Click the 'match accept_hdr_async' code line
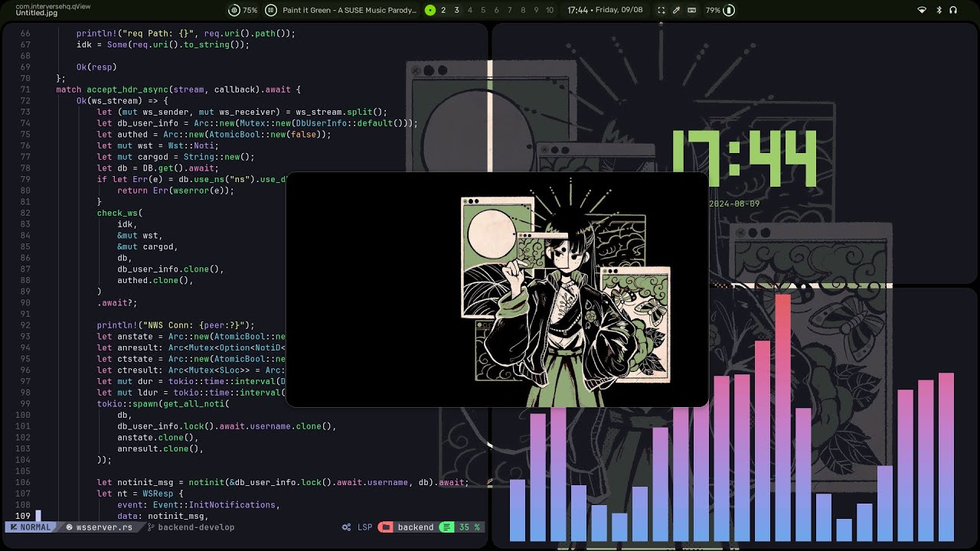 (x=178, y=90)
